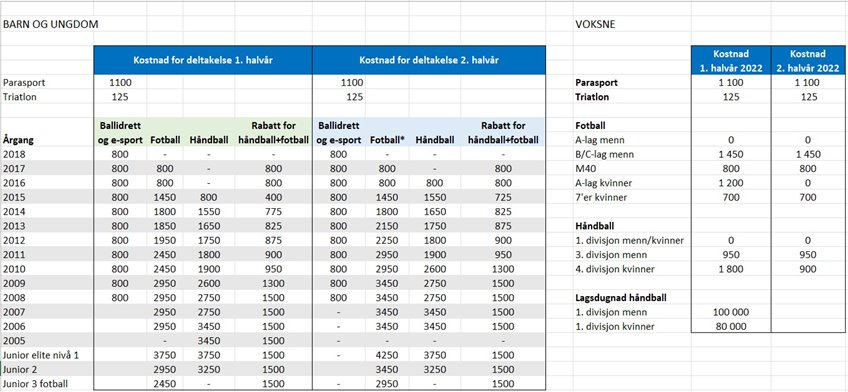Click Triatlon value 125 in 1. halvår

[120, 97]
